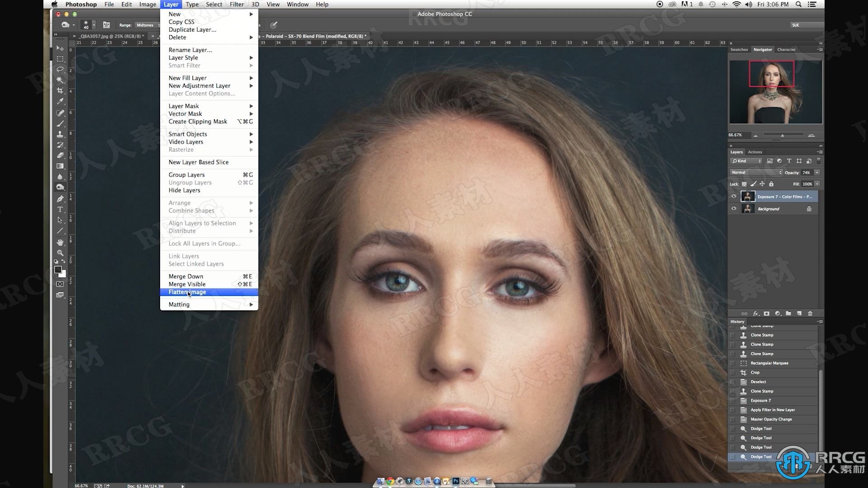Toggle visibility of Exposure 7 layer
The width and height of the screenshot is (868, 488).
pos(734,196)
